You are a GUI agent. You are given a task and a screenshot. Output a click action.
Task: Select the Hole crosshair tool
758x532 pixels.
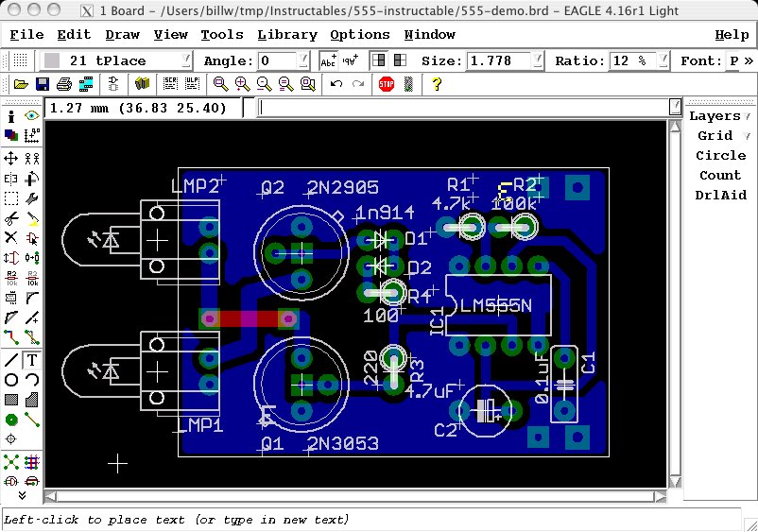point(11,439)
